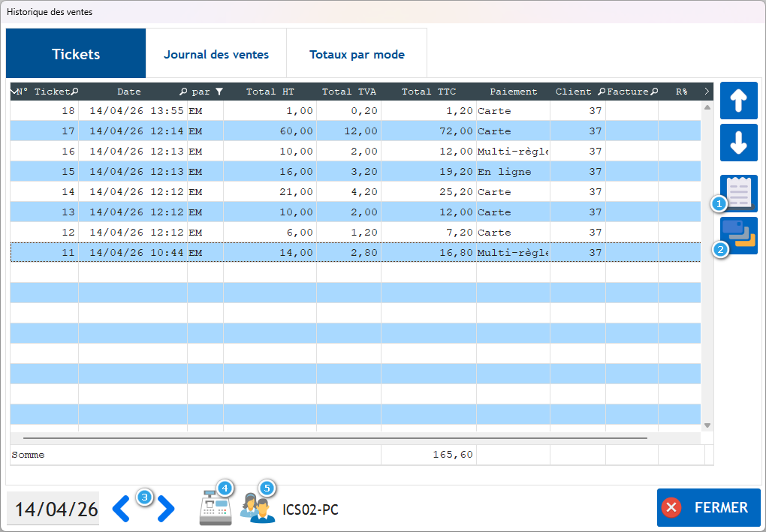Click the date field showing 14/04/26

pyautogui.click(x=56, y=509)
